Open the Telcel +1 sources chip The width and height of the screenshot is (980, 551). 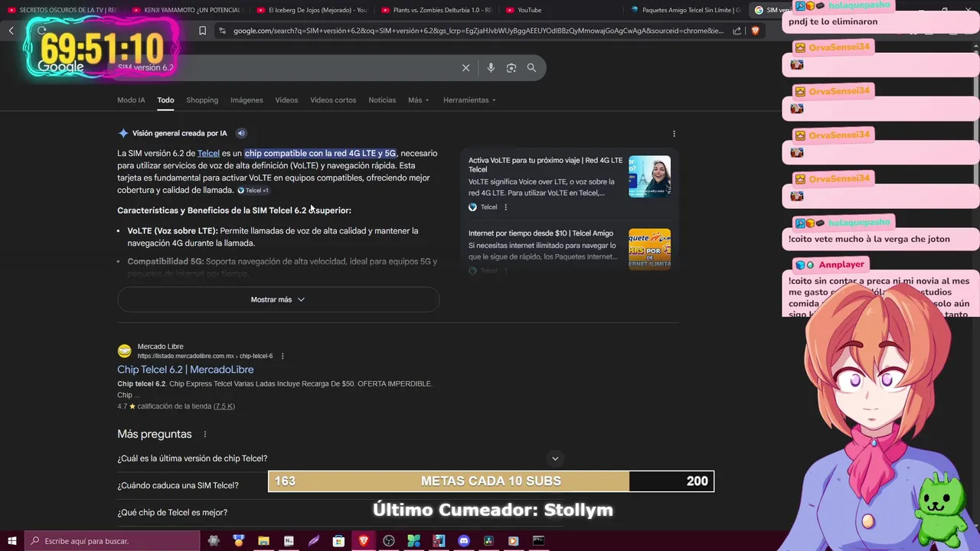pyautogui.click(x=253, y=191)
